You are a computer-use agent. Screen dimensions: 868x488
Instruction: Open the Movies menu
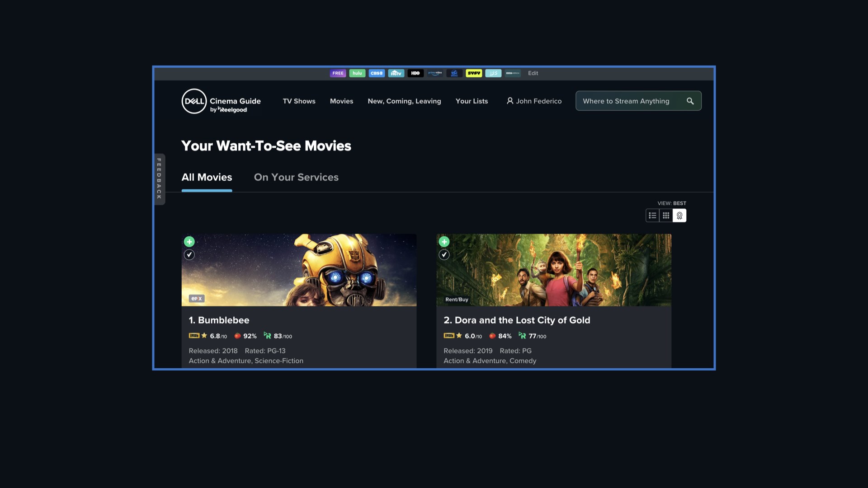click(x=341, y=101)
